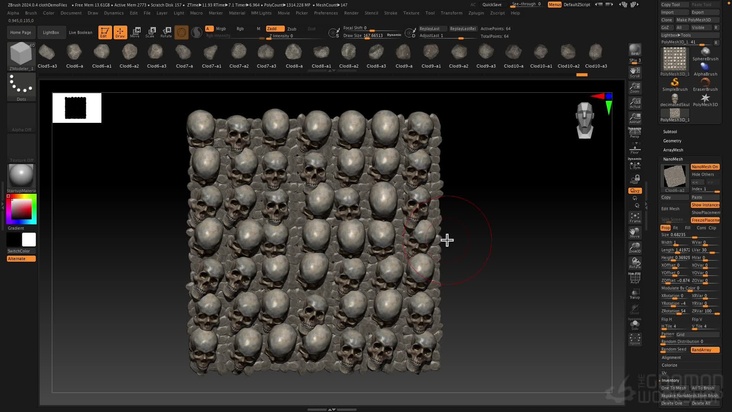Click the Gizmo 3D round icon

pos(182,32)
